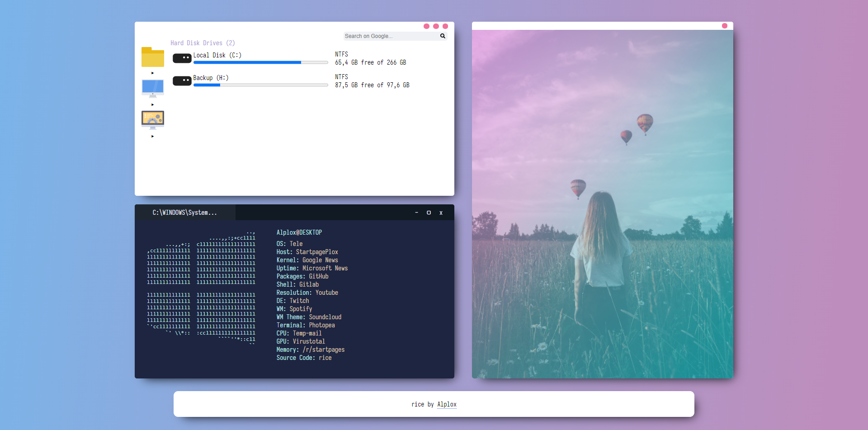Open the StartpagePlox link
The width and height of the screenshot is (868, 430).
coord(317,252)
